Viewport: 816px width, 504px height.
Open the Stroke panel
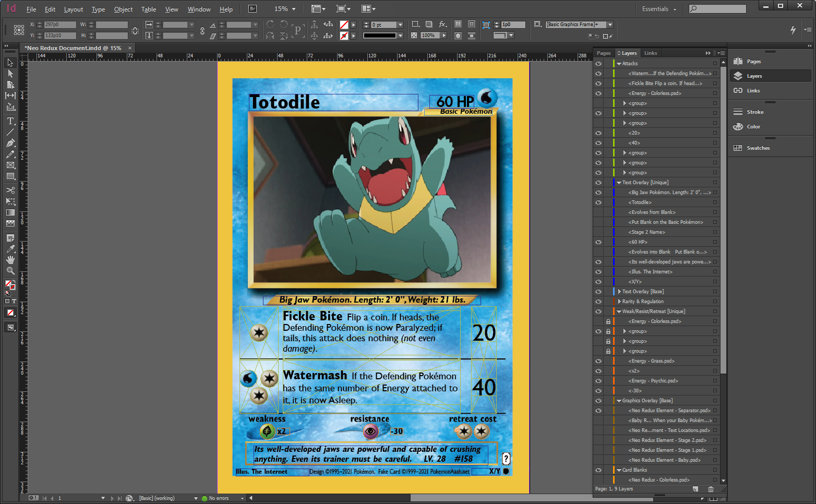point(754,112)
